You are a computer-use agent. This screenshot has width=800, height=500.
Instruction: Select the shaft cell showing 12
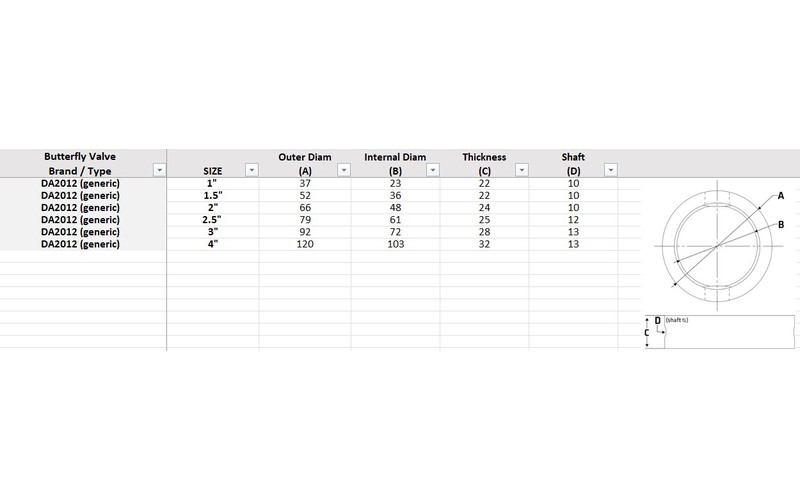[573, 219]
